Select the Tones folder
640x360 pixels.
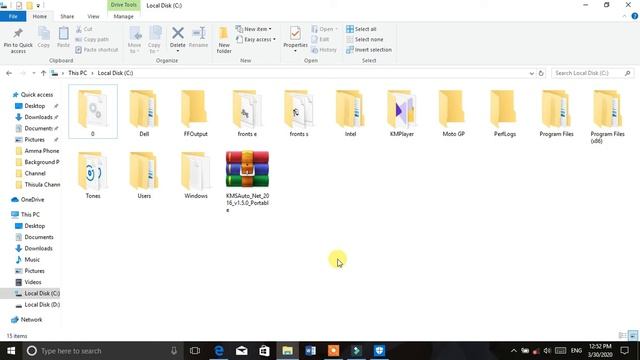[x=93, y=175]
